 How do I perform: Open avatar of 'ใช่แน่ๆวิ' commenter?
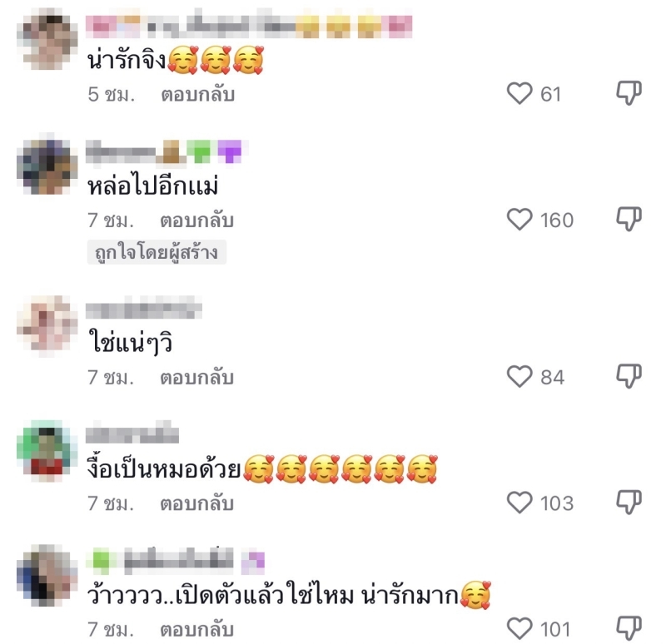pyautogui.click(x=47, y=326)
